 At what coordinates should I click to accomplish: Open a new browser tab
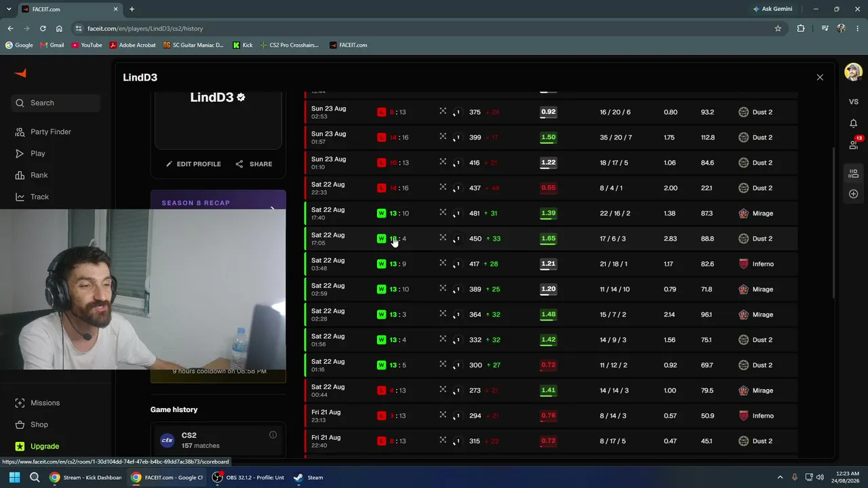coord(132,9)
